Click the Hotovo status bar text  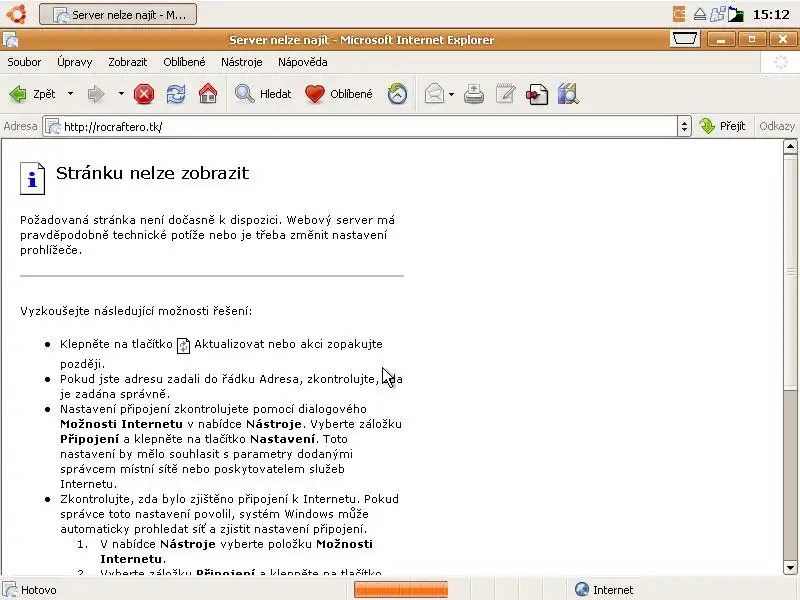pos(39,590)
